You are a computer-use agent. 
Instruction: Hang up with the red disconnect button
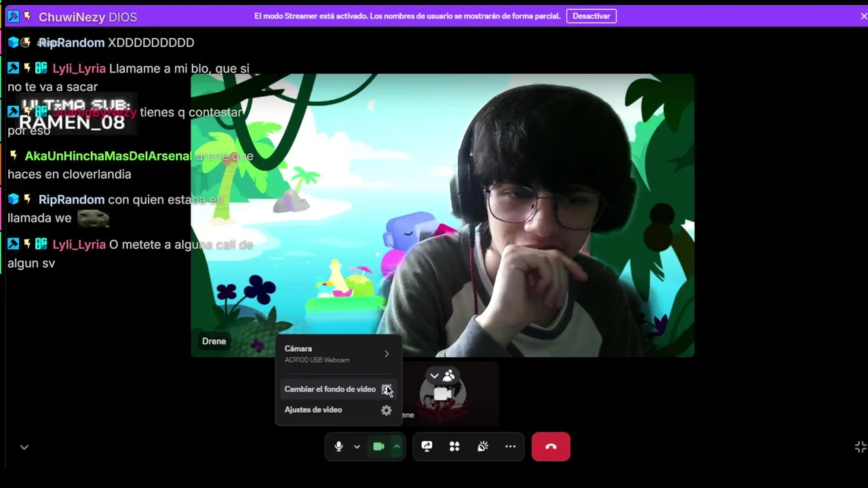point(551,447)
